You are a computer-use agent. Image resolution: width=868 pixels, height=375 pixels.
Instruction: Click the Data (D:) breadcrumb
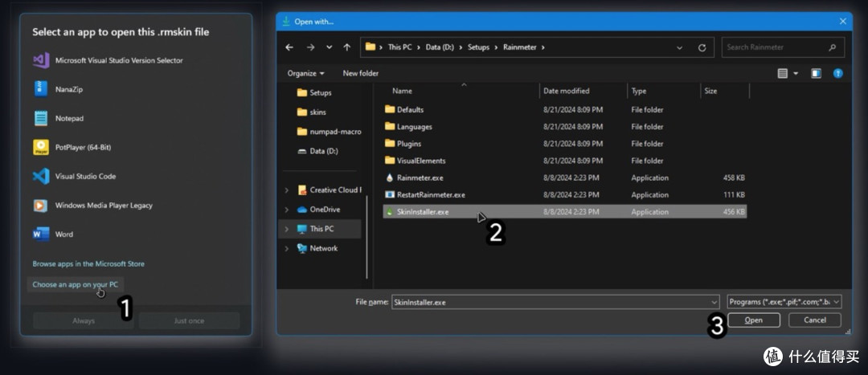tap(440, 47)
